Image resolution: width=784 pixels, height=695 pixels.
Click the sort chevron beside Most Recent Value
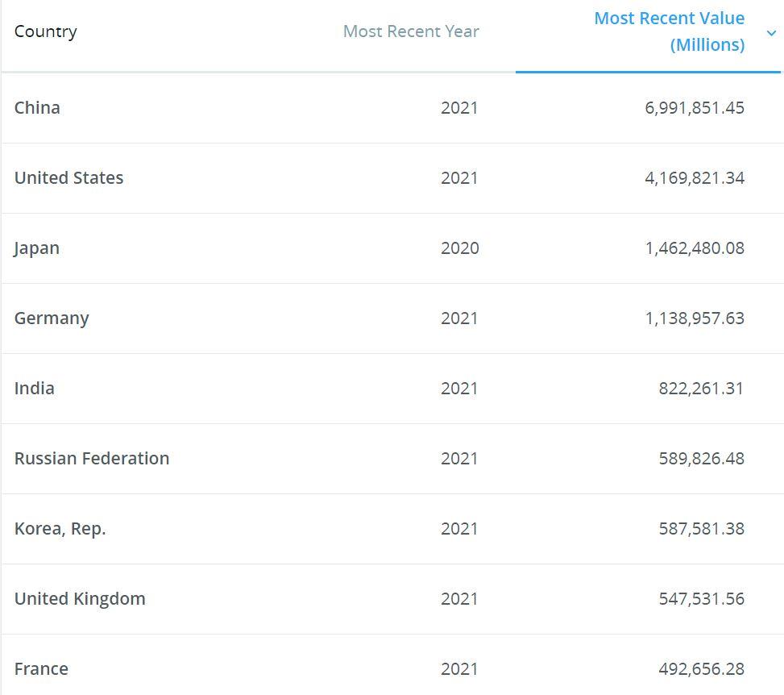coord(771,33)
